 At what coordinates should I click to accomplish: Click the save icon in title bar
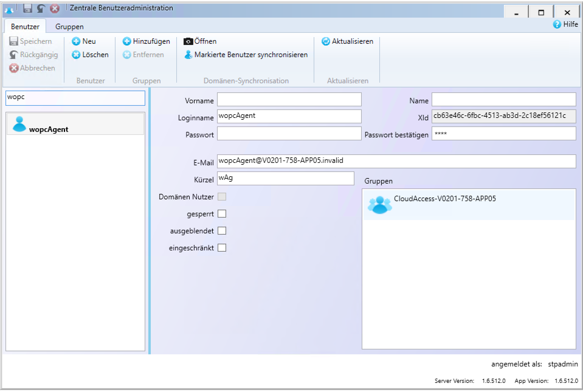[28, 9]
